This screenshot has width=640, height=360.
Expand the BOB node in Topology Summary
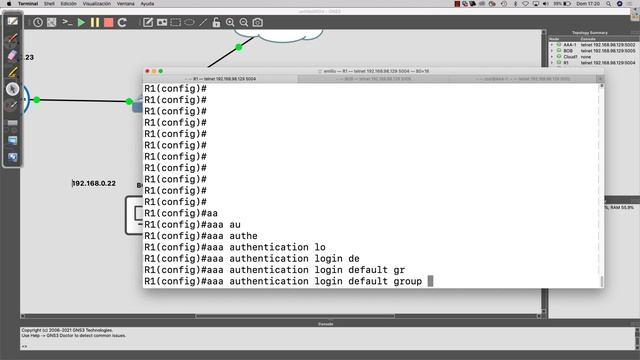pyautogui.click(x=552, y=51)
